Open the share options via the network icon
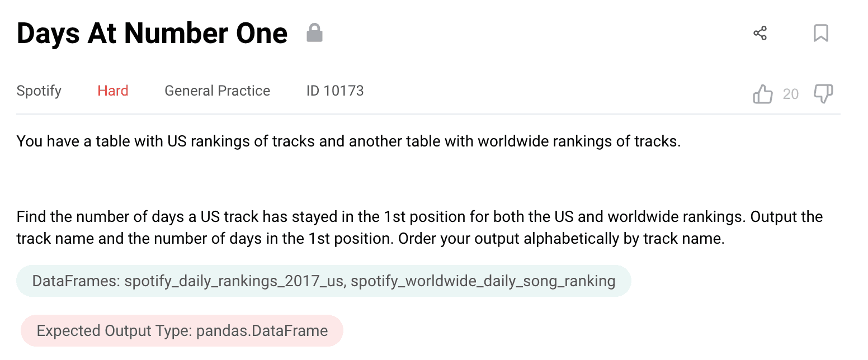Viewport: 868px width, 360px height. [760, 34]
